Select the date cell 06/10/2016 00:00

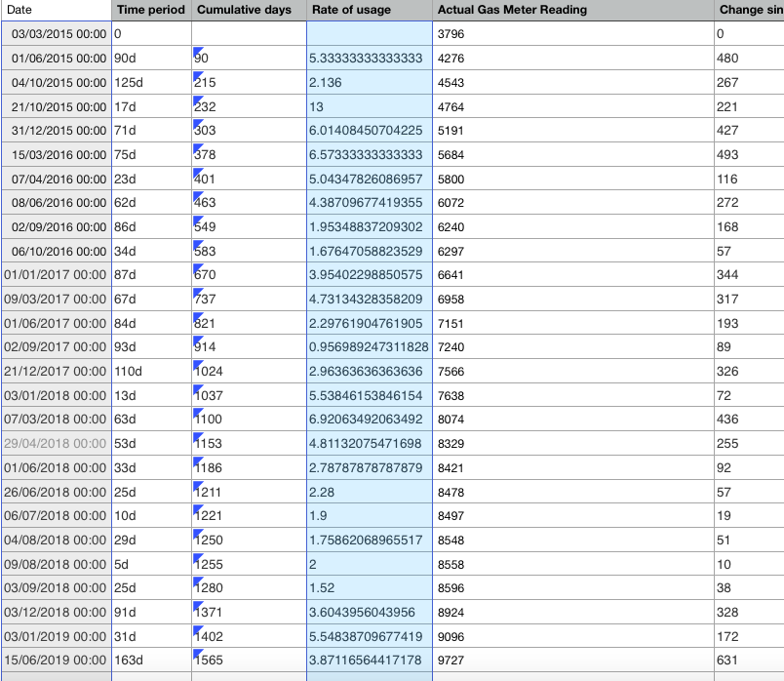coord(57,251)
